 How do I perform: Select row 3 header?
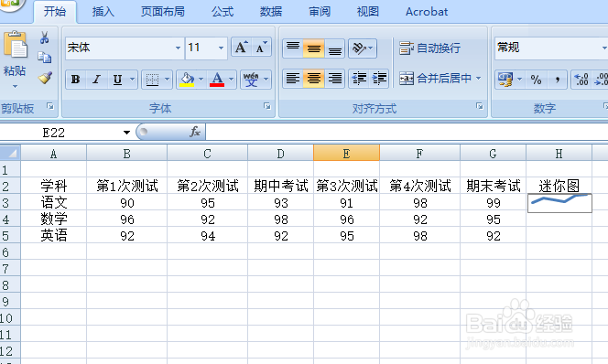point(10,202)
